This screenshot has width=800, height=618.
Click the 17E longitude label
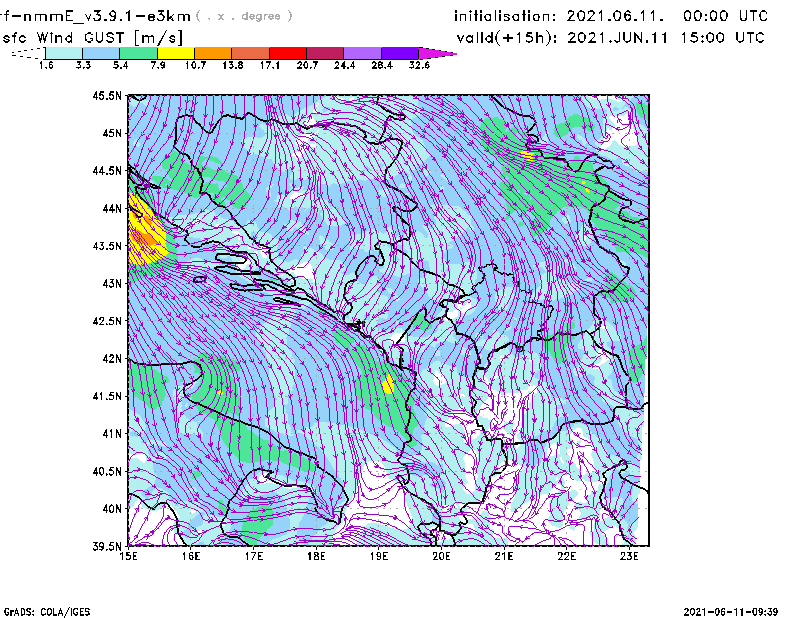point(254,556)
